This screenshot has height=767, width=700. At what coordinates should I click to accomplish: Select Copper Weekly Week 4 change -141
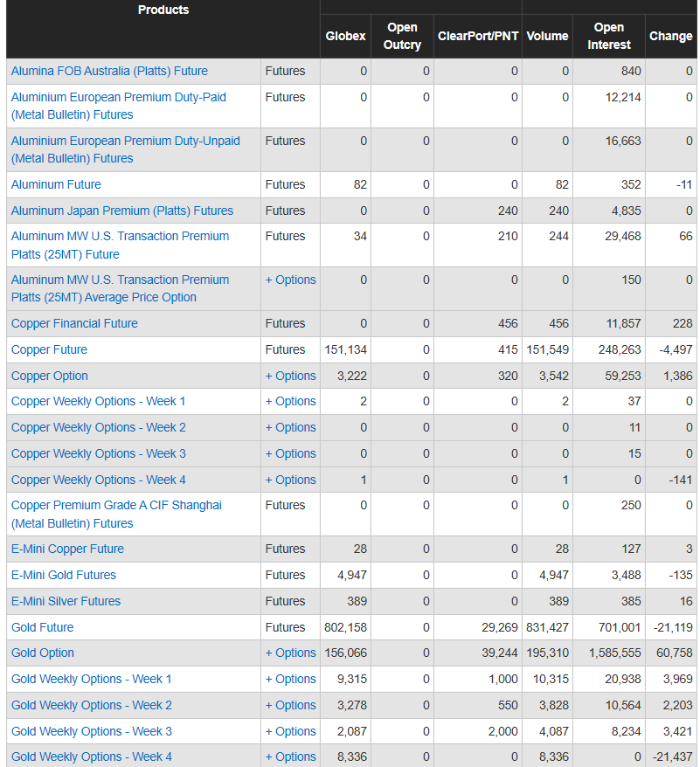pyautogui.click(x=681, y=480)
